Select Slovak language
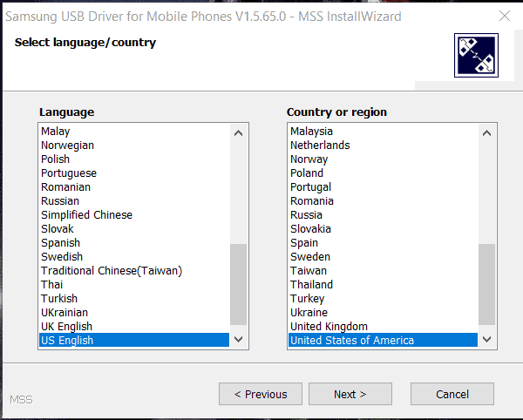The image size is (523, 420). [x=134, y=229]
